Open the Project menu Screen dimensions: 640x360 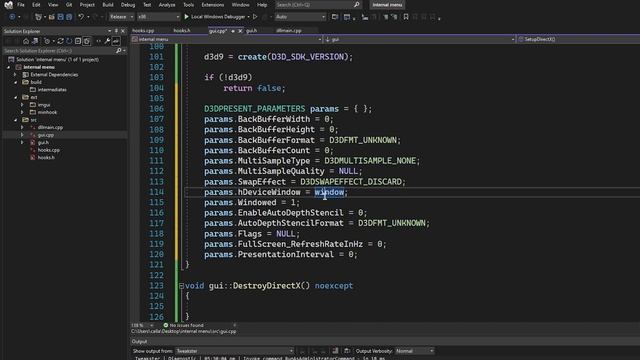point(87,5)
